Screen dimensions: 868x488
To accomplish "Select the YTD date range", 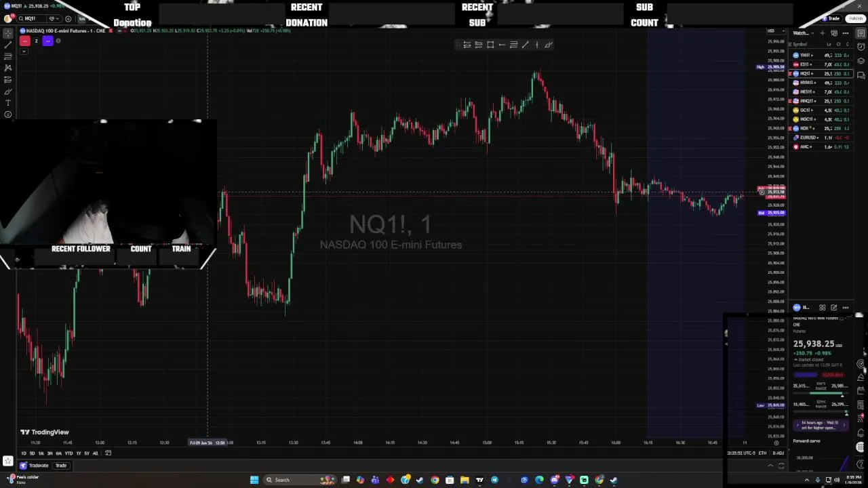I will (68, 453).
